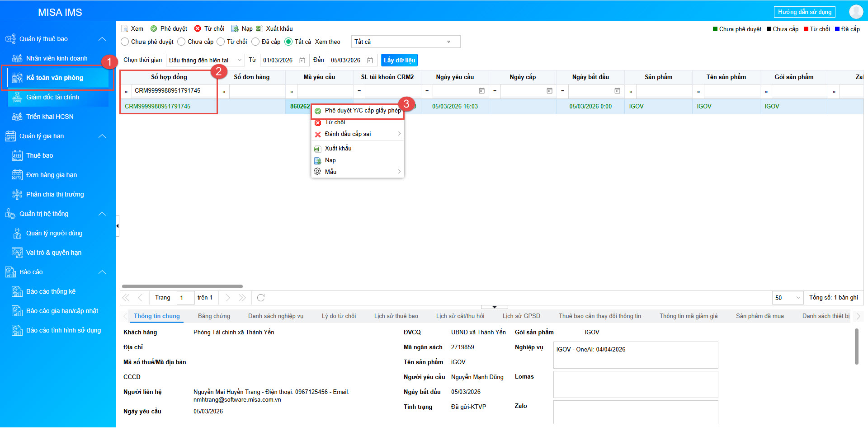This screenshot has height=431, width=868.
Task: Choose Phê duyệt Y/C cấp giấy phép menu item
Action: (362, 111)
